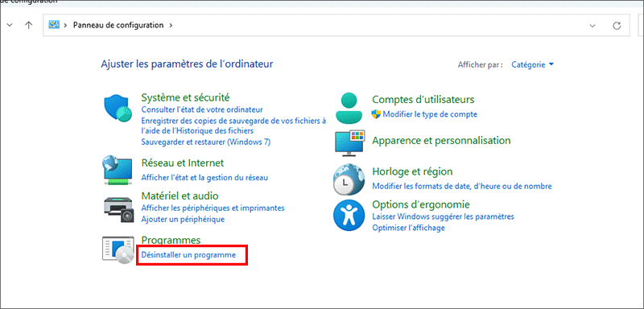Open the Comptes d'utilisateurs person icon
Image resolution: width=644 pixels, height=309 pixels.
tap(349, 108)
